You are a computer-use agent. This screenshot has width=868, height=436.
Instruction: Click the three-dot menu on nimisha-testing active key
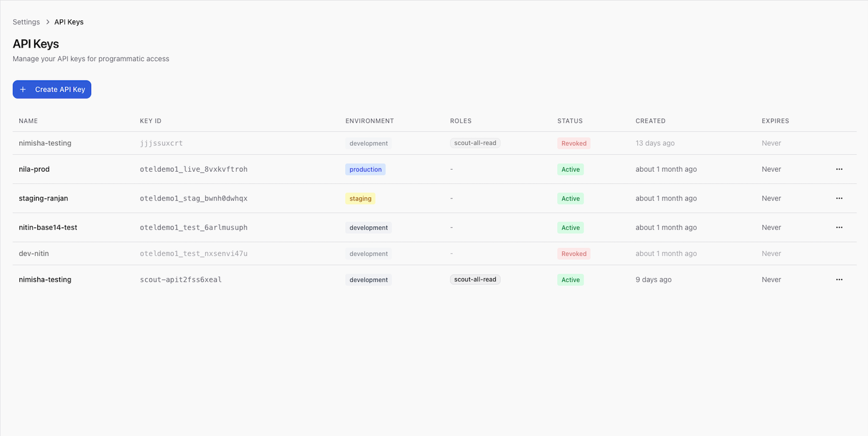(839, 280)
